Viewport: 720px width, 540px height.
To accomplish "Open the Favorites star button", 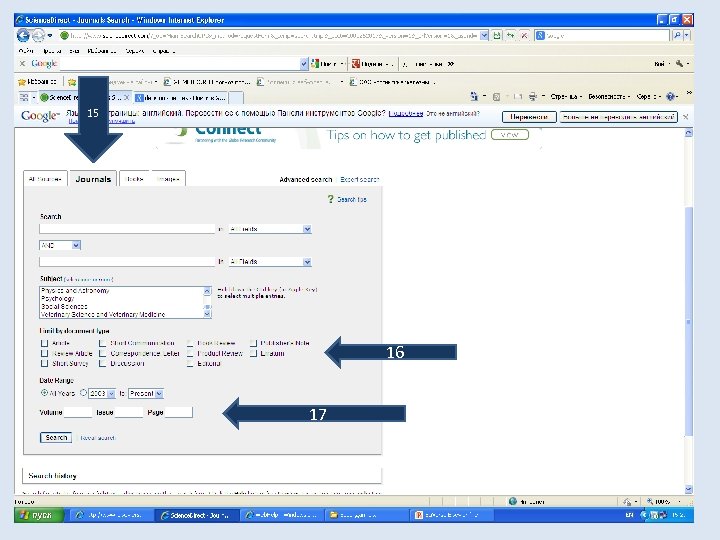I will 37,82.
